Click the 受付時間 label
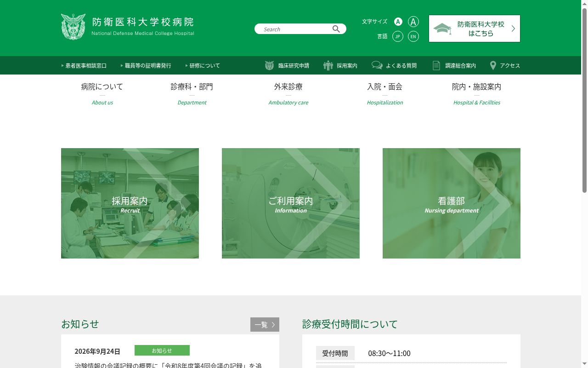 335,353
